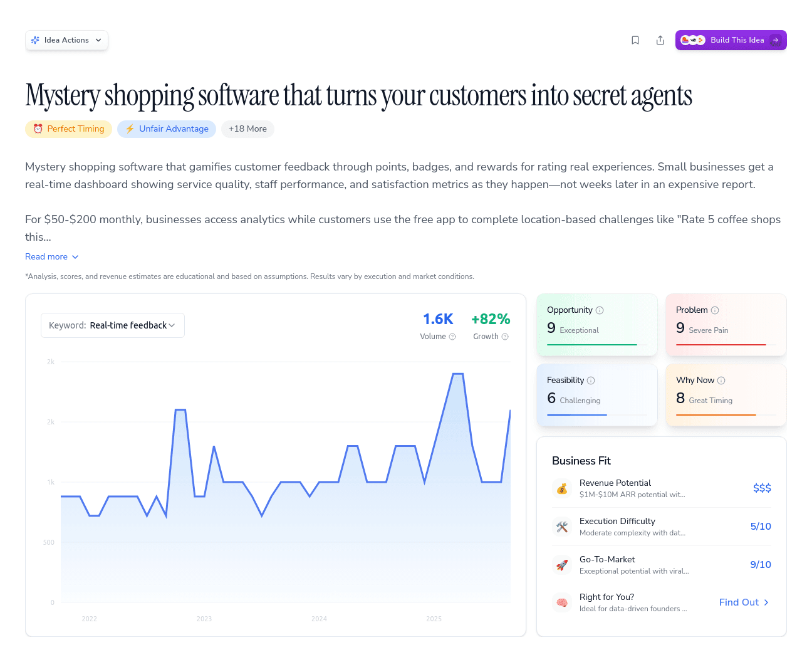Viewport: 812px width, 662px height.
Task: Click the rocket icon next to Go-To-Market
Action: click(562, 564)
